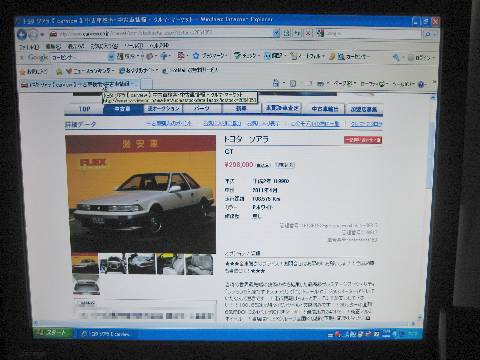This screenshot has height=360, width=480.
Task: Open the 中古車輸出 navigation tab
Action: (325, 109)
